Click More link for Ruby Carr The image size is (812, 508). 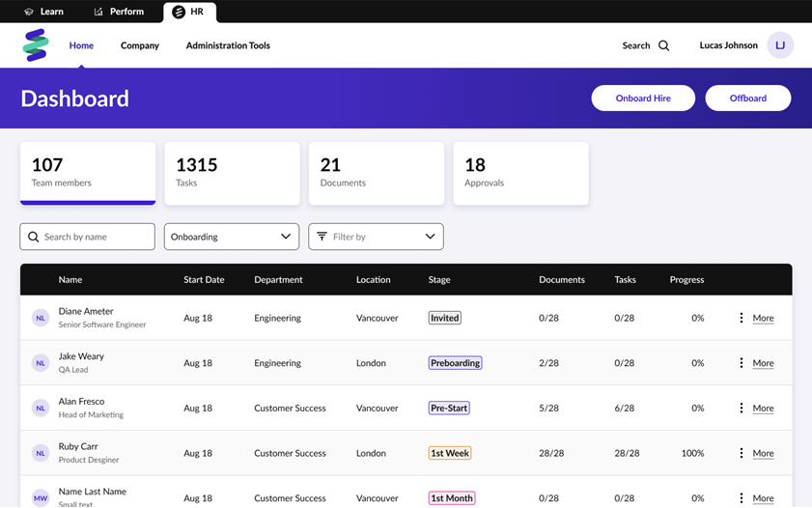coord(763,453)
